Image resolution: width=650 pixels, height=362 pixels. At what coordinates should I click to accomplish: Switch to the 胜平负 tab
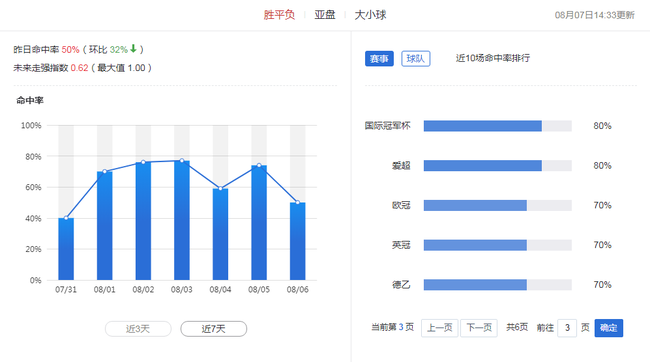[279, 15]
